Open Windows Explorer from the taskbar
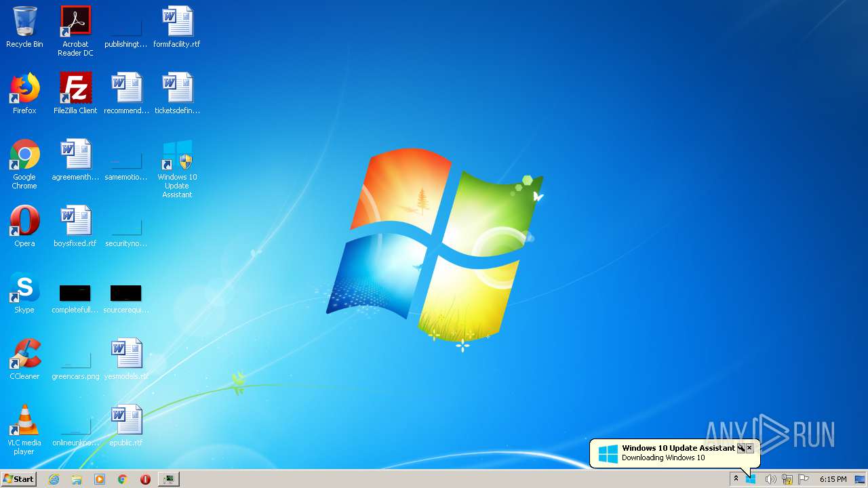This screenshot has width=868, height=488. coord(77,479)
